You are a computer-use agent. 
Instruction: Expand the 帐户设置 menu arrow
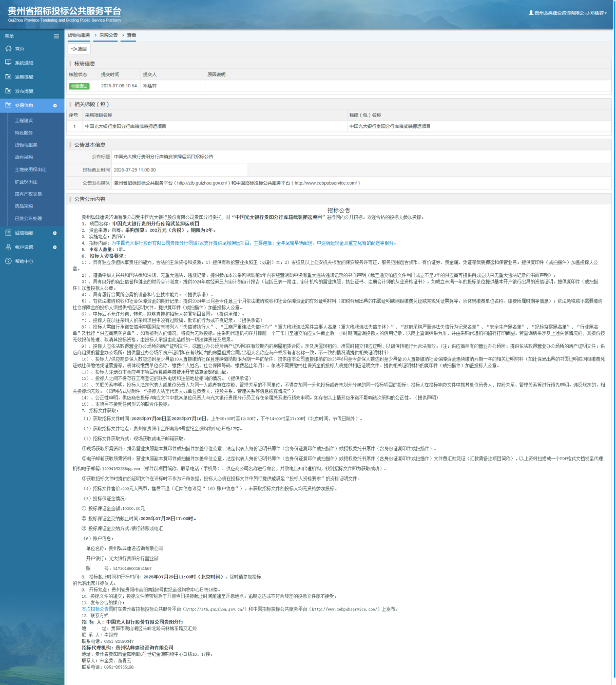[x=55, y=247]
